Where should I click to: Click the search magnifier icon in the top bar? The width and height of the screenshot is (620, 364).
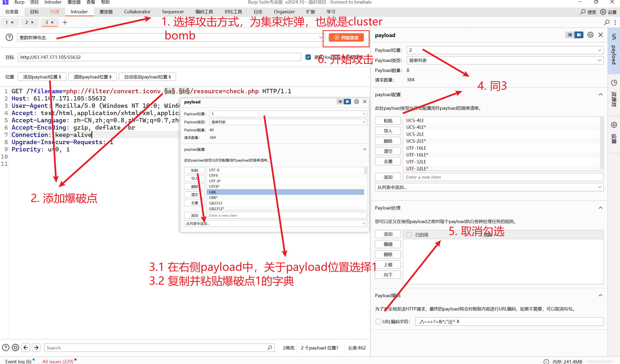[583, 12]
